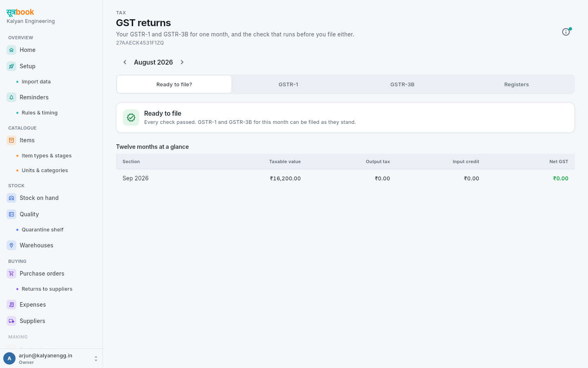Click the Kalyan Engineering company name
The width and height of the screenshot is (588, 368).
click(x=31, y=21)
